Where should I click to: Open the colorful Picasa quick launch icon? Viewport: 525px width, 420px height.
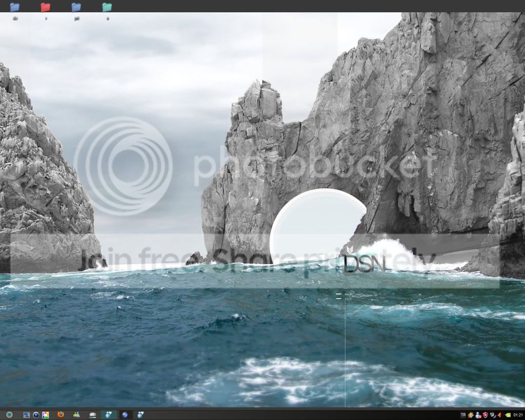pyautogui.click(x=45, y=415)
